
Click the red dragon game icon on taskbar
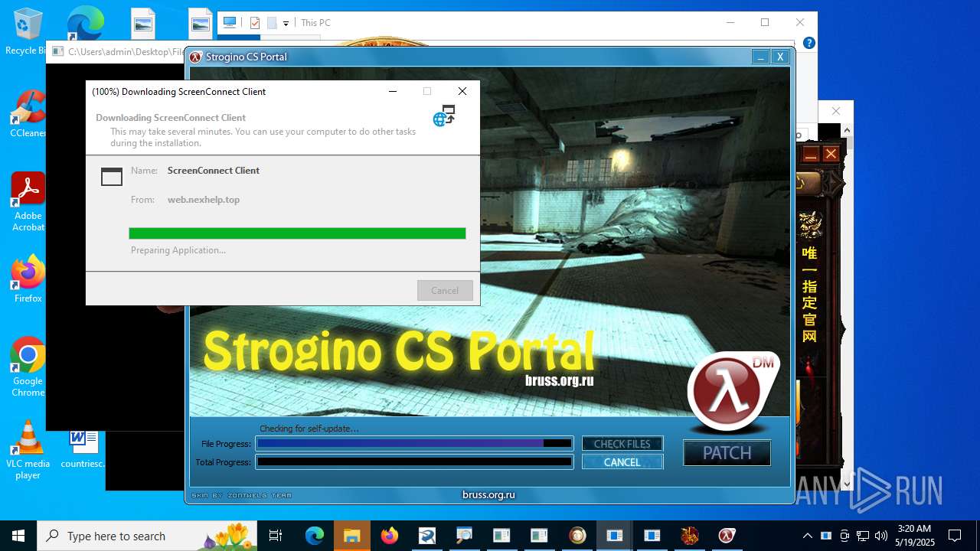[690, 536]
